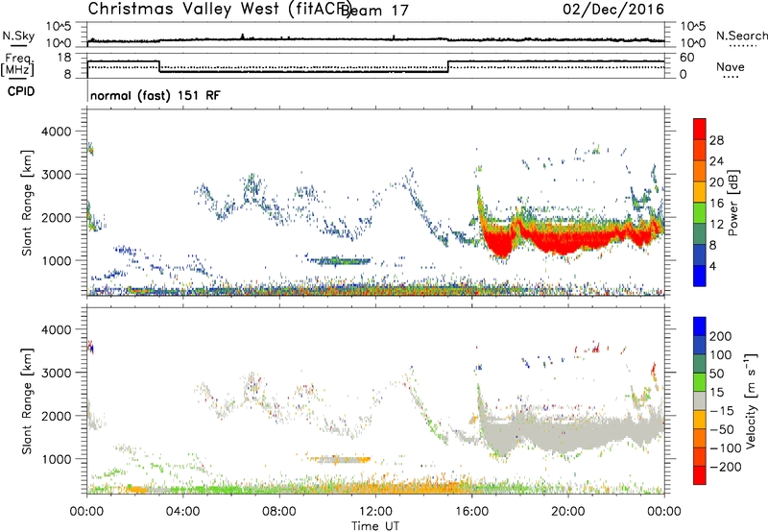
Task: Click the 100 label on velocity colorbar
Action: click(x=721, y=355)
